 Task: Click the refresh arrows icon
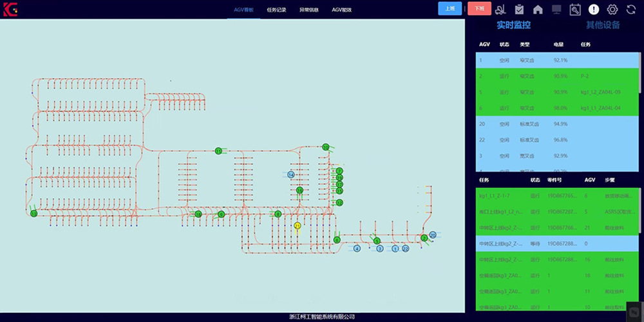click(x=630, y=9)
